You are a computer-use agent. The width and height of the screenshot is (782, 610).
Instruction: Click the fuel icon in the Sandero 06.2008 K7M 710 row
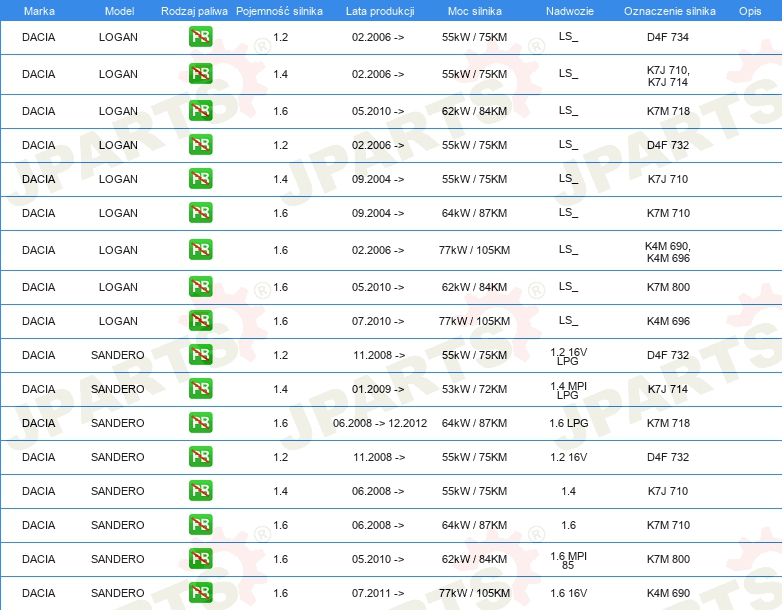[200, 524]
